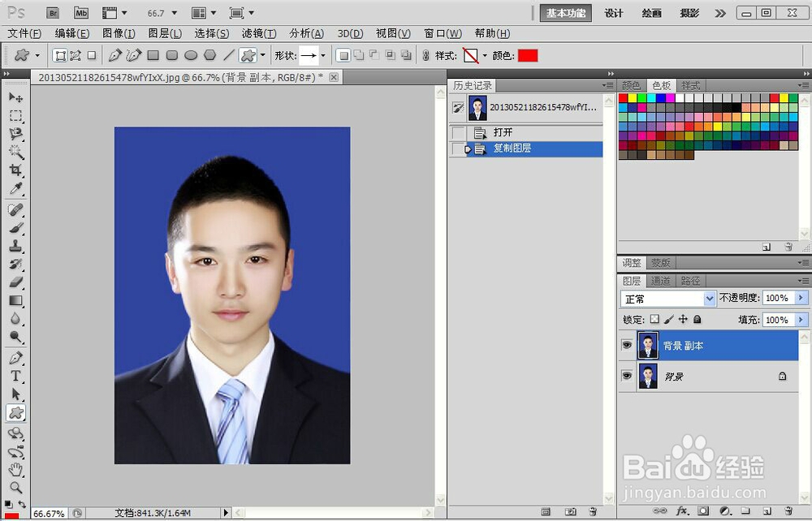Toggle visibility of the 背景 layer
812x521 pixels.
point(628,375)
